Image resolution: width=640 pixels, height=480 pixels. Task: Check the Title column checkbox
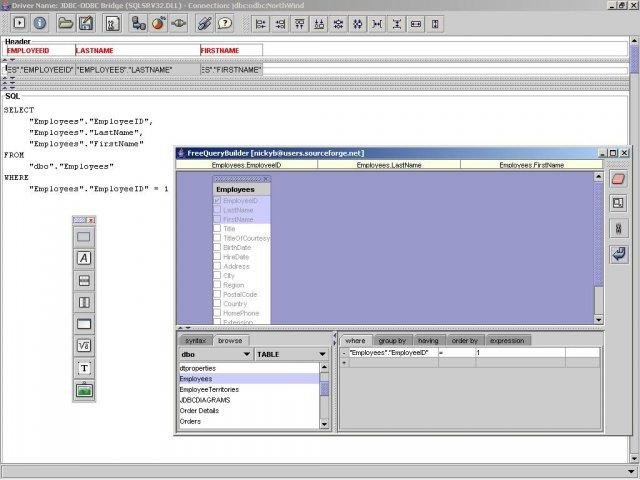pos(217,229)
